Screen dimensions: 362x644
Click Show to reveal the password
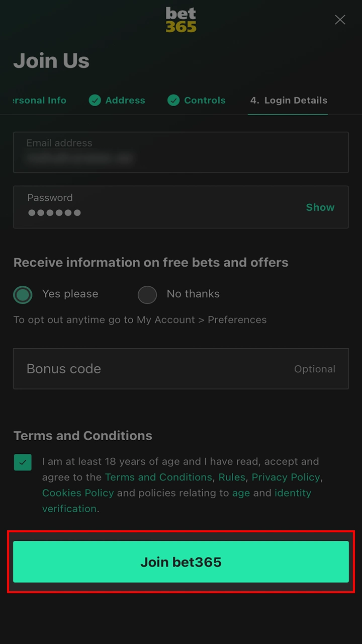point(320,207)
